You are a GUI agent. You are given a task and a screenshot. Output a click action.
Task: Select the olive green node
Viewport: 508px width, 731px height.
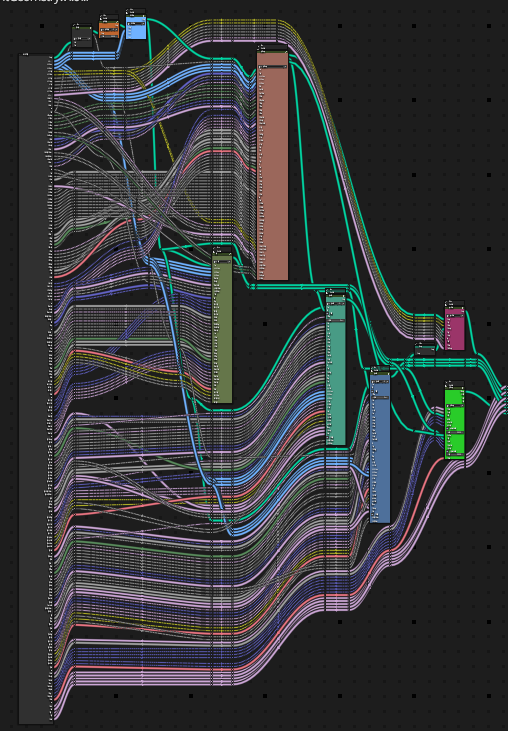[222, 326]
